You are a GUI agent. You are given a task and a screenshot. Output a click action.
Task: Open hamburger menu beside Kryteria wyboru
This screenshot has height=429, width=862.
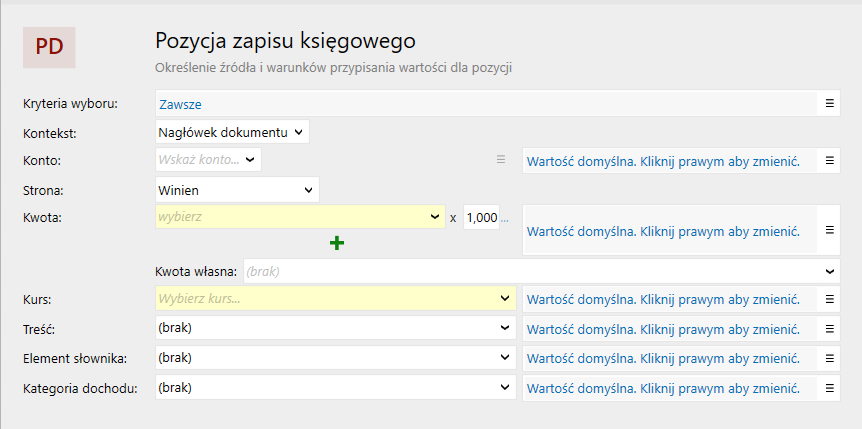pos(828,102)
